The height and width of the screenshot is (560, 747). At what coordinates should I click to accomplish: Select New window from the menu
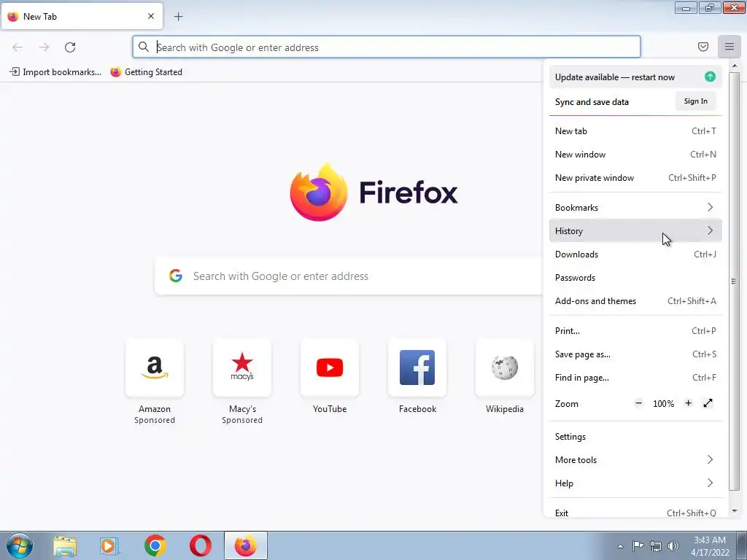(635, 154)
